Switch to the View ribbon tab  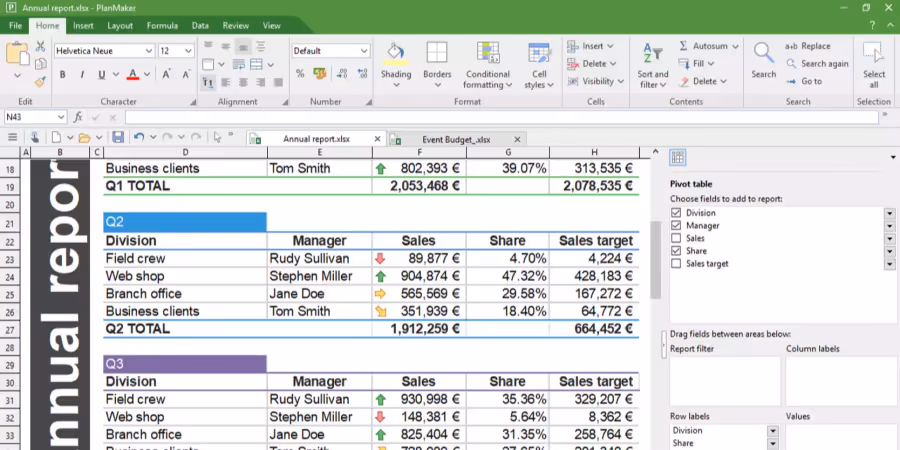coord(271,26)
